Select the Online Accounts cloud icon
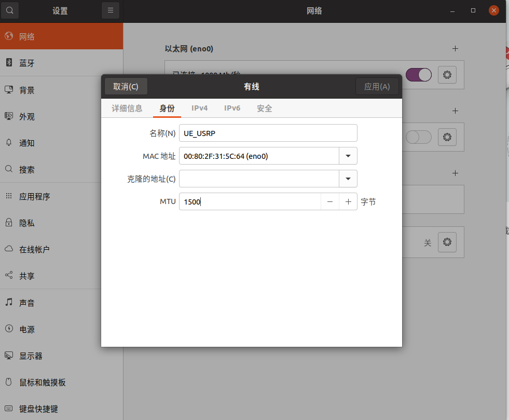Viewport: 509px width, 420px height. tap(9, 249)
